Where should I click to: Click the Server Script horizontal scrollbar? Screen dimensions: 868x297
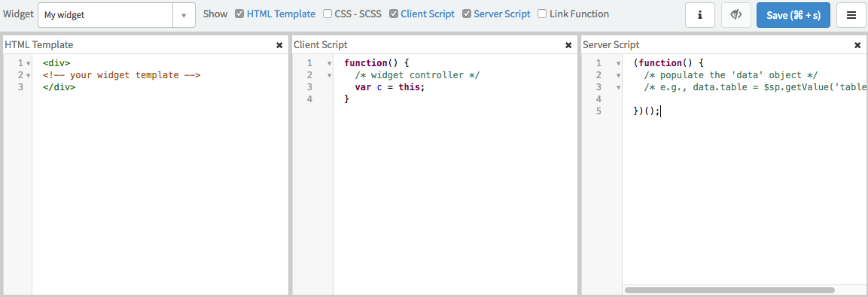coord(729,289)
